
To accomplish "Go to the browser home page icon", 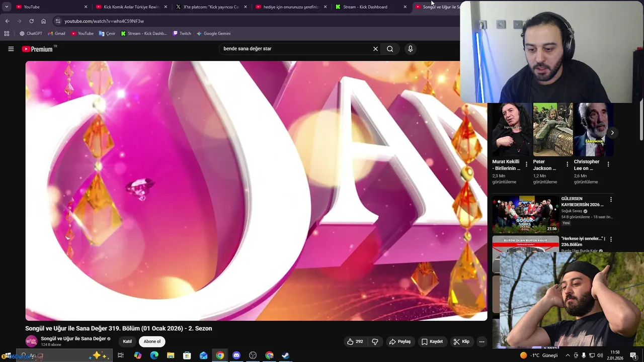I will click(43, 21).
